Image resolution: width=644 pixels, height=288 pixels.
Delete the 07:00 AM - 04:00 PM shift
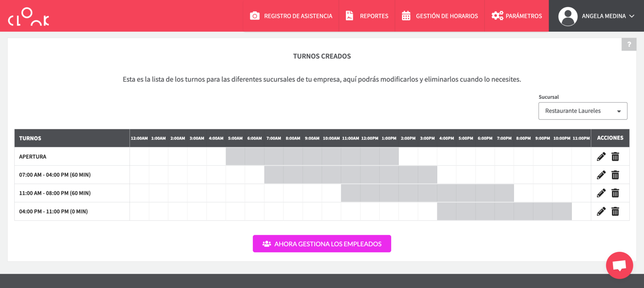pyautogui.click(x=615, y=175)
